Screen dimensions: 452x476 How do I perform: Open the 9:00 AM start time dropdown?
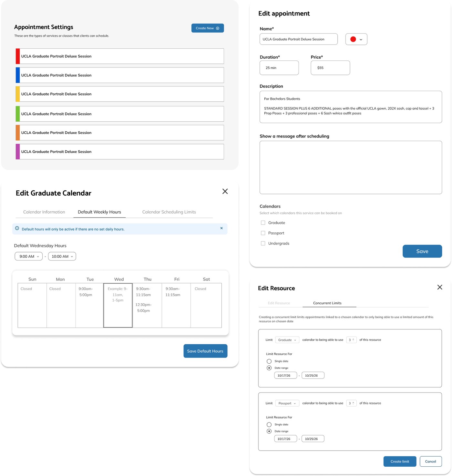coord(29,256)
